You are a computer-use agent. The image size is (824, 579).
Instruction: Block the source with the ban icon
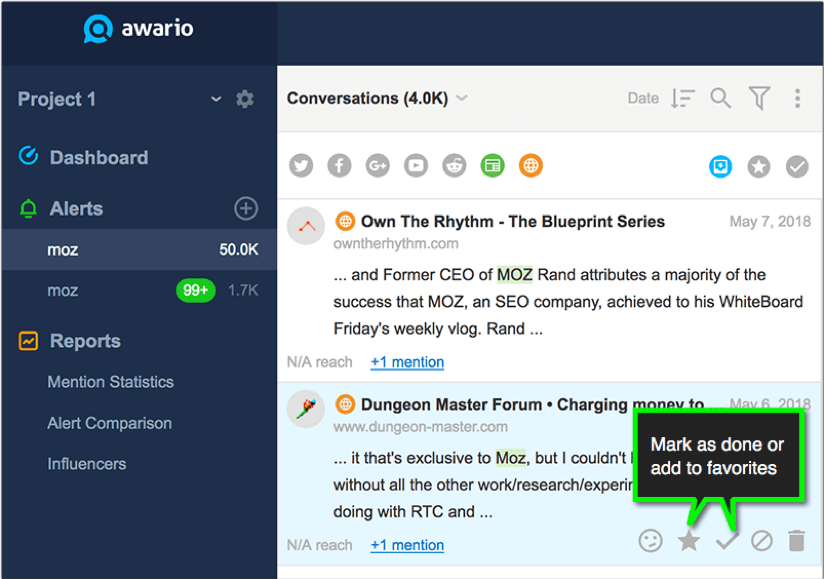[761, 541]
